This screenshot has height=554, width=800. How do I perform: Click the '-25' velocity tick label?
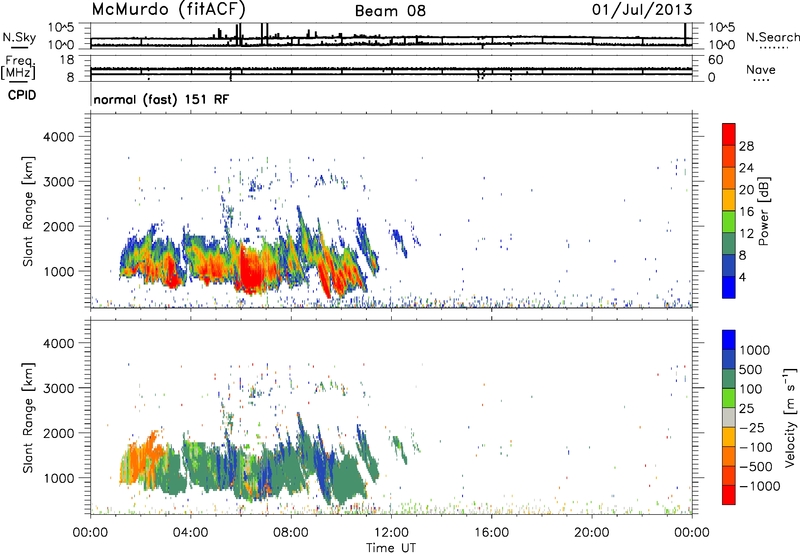click(x=752, y=428)
